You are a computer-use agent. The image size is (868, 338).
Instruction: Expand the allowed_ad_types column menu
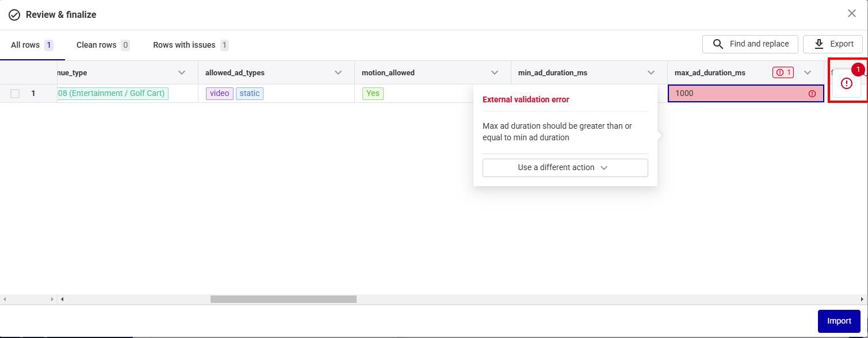pyautogui.click(x=338, y=72)
